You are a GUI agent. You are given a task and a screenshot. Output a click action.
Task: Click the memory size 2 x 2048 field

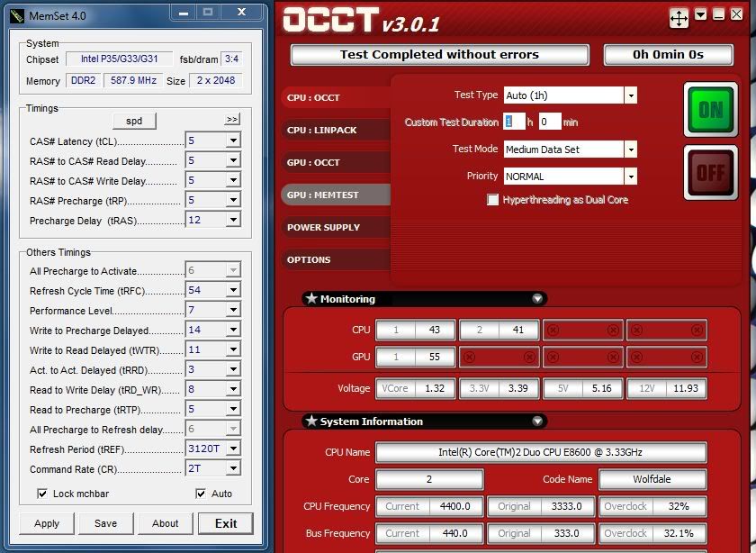point(215,80)
